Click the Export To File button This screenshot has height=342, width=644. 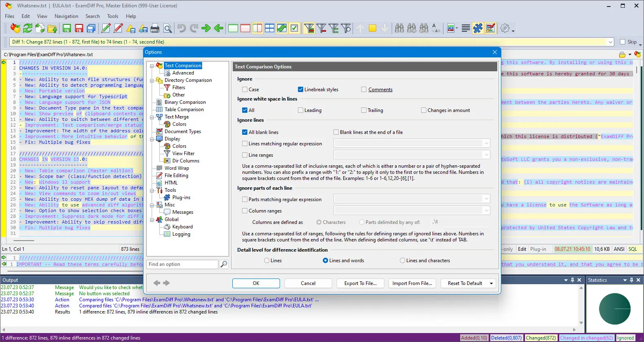360,283
